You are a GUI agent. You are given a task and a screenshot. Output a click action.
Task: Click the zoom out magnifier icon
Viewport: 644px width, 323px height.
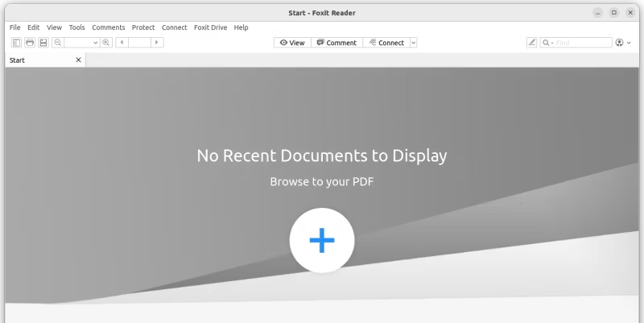(x=58, y=43)
